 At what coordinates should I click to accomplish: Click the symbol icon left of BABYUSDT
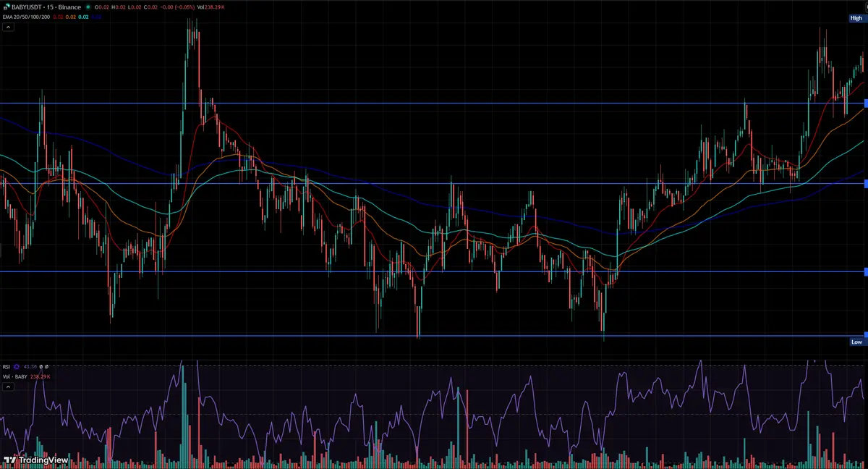(x=7, y=7)
